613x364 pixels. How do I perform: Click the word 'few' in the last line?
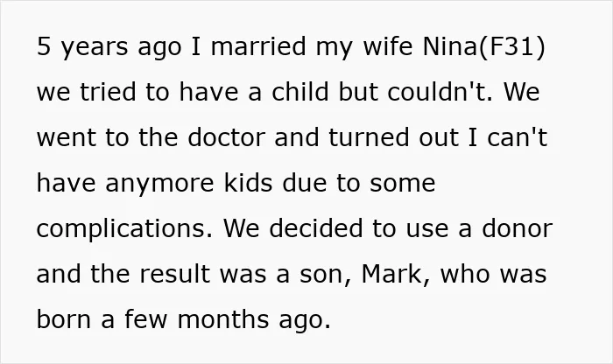pos(145,319)
